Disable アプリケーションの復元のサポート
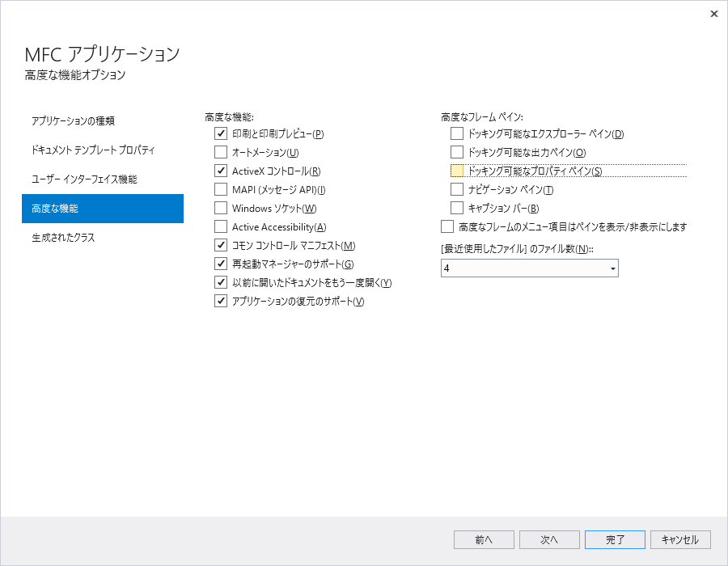 point(221,301)
